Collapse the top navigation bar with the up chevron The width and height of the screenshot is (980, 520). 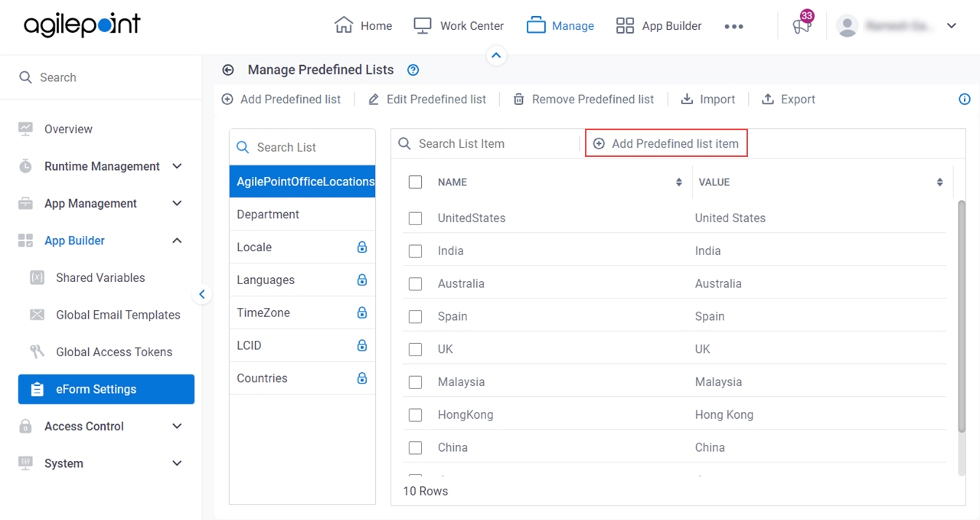pos(496,55)
